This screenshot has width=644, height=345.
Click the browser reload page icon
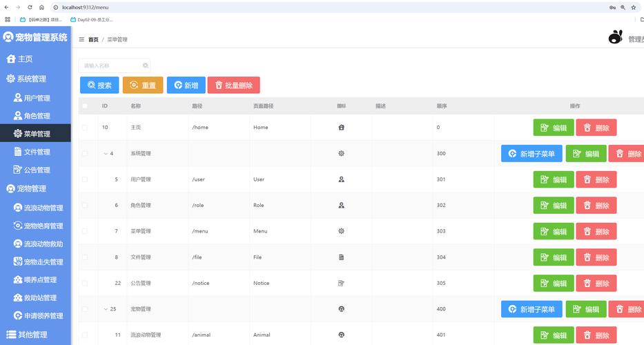click(30, 7)
